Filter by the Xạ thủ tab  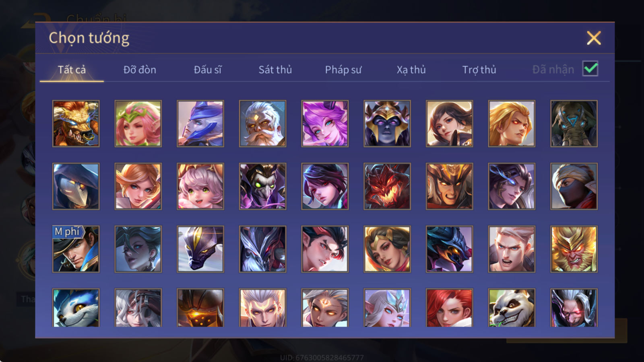pyautogui.click(x=411, y=70)
